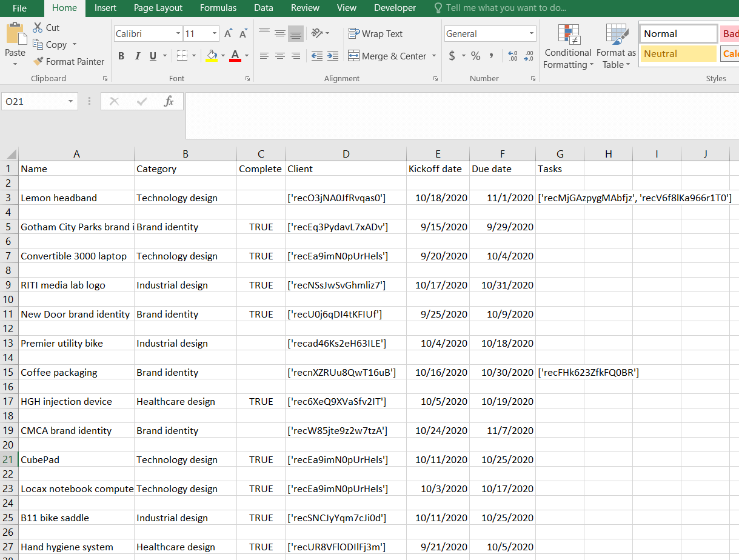739x560 pixels.
Task: Expand the General number format dropdown
Action: [531, 34]
